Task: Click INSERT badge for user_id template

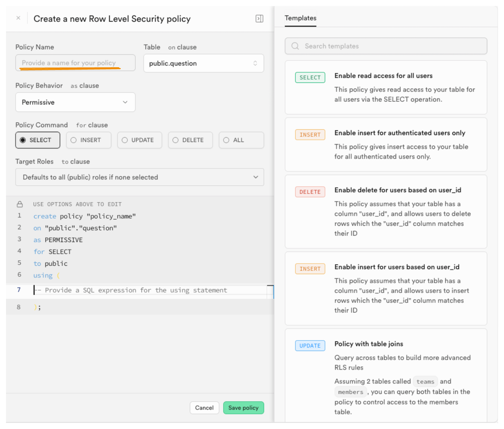Action: [x=310, y=269]
